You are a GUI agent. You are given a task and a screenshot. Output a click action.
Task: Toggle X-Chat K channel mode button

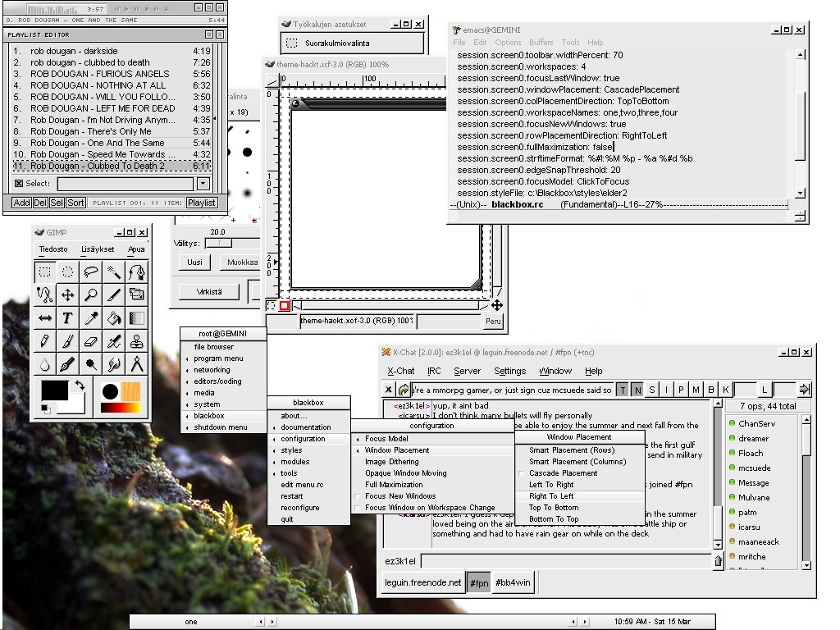(725, 390)
